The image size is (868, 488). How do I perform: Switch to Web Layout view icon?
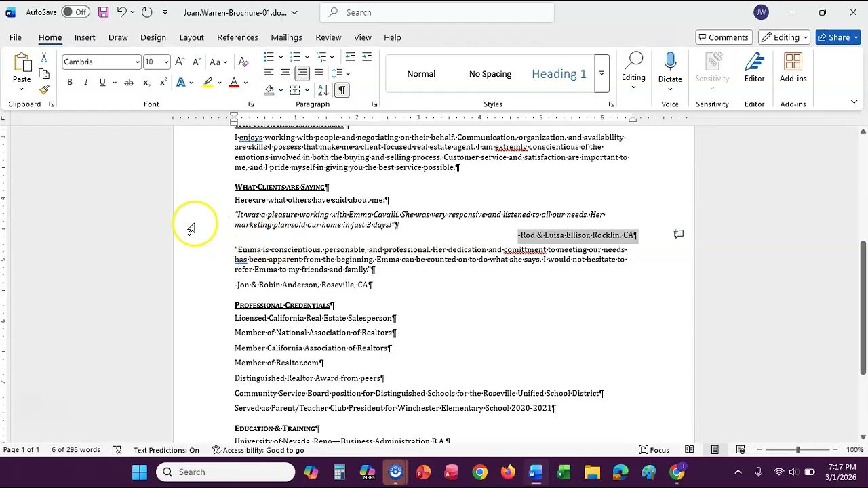point(741,450)
